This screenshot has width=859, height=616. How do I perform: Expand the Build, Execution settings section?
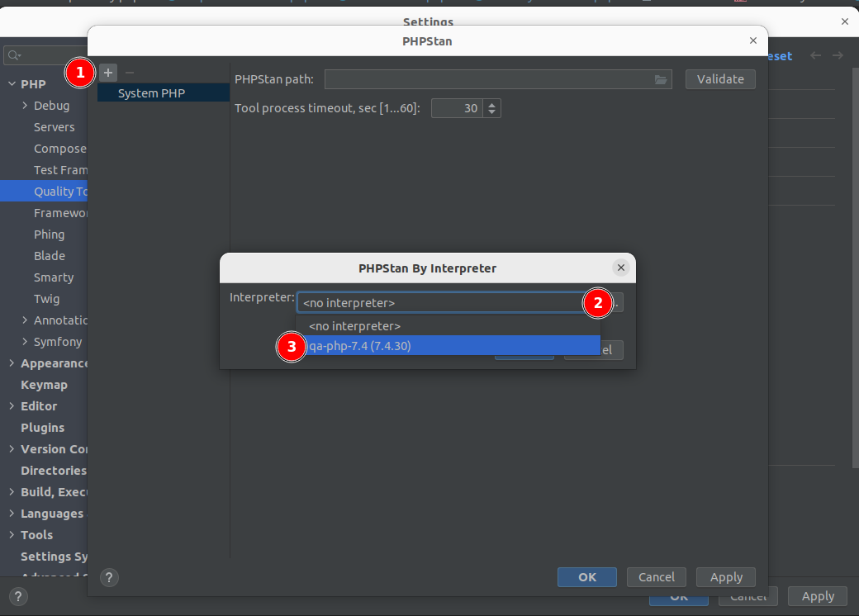tap(12, 491)
